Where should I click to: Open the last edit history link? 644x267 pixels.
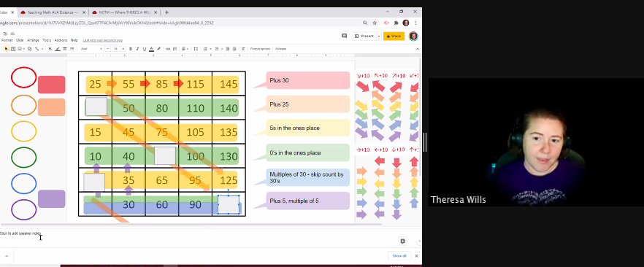[x=103, y=40]
